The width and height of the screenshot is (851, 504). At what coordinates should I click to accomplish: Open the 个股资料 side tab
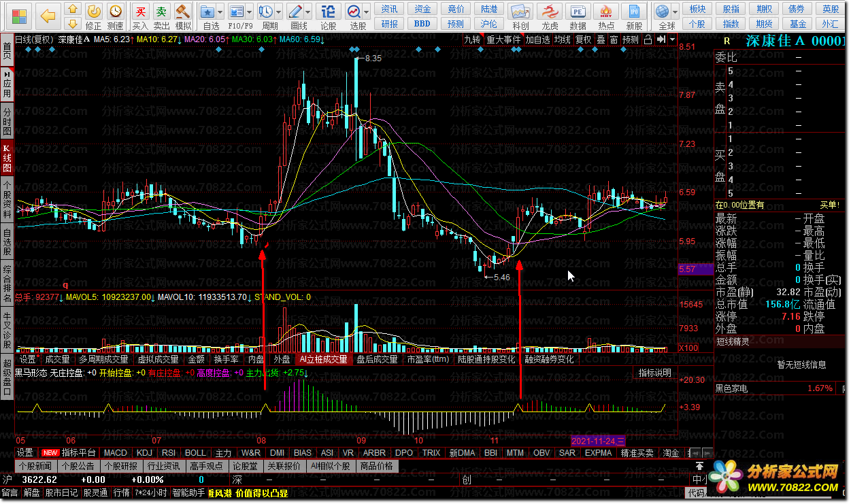(7, 199)
